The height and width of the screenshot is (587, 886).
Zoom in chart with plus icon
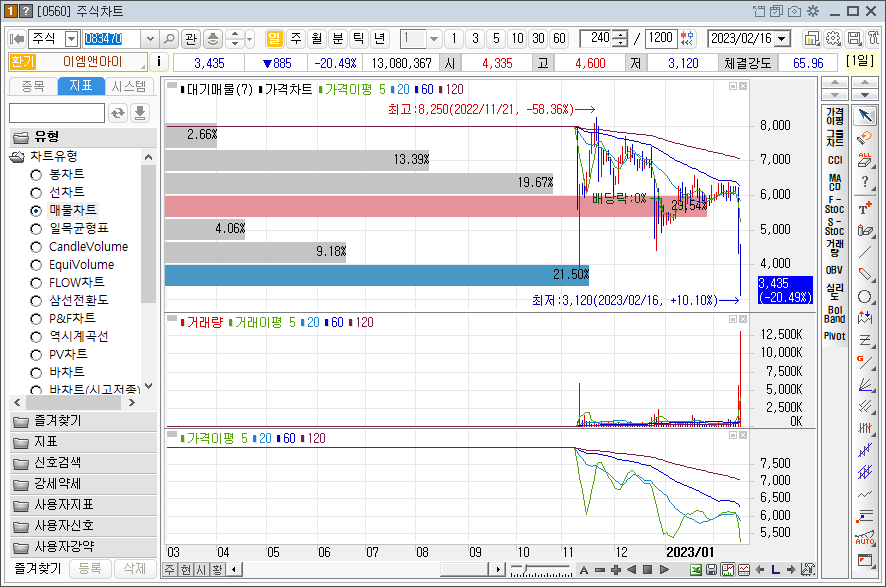point(616,569)
